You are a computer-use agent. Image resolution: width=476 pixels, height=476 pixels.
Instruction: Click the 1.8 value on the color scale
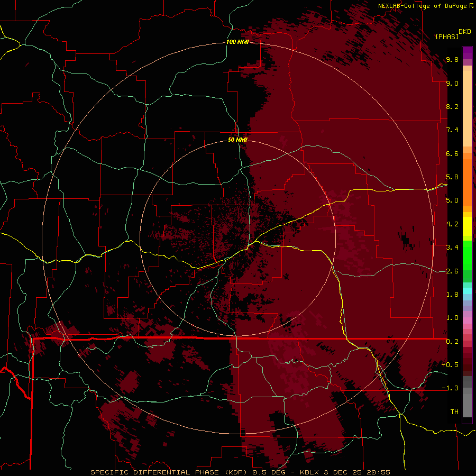pos(452,295)
